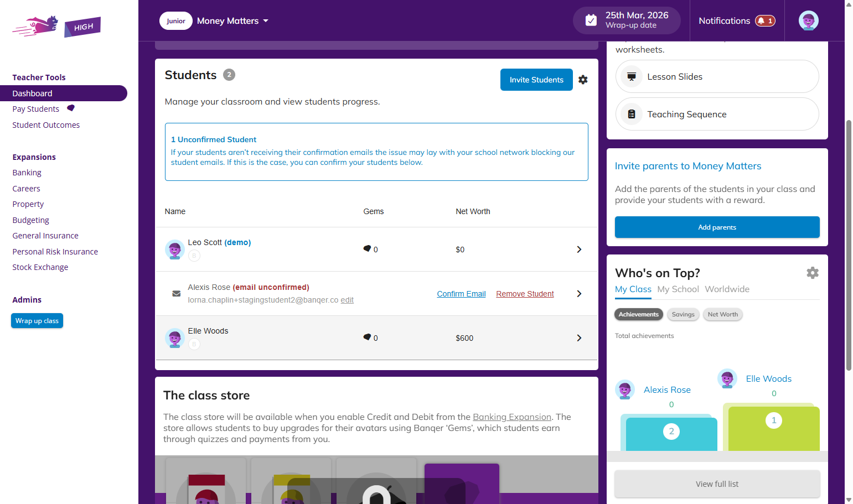Click the envelope icon beside Alexis Rose
This screenshot has height=504, width=853.
[x=176, y=294]
